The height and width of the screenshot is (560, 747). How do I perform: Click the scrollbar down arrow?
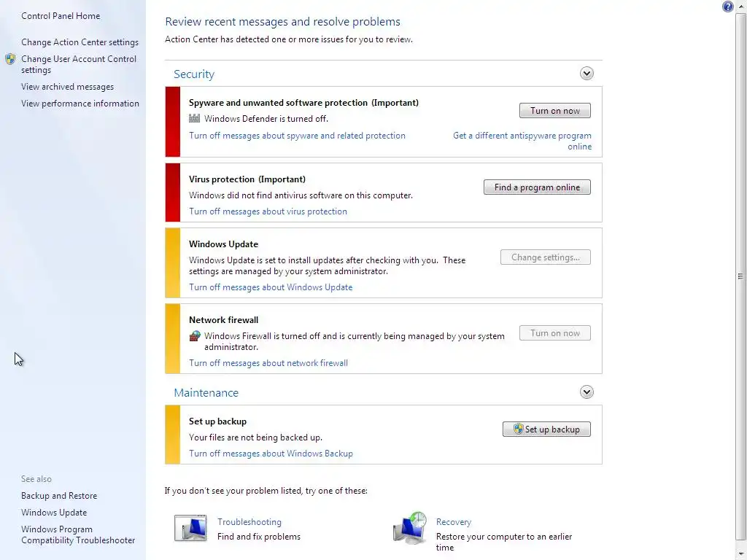tap(740, 553)
